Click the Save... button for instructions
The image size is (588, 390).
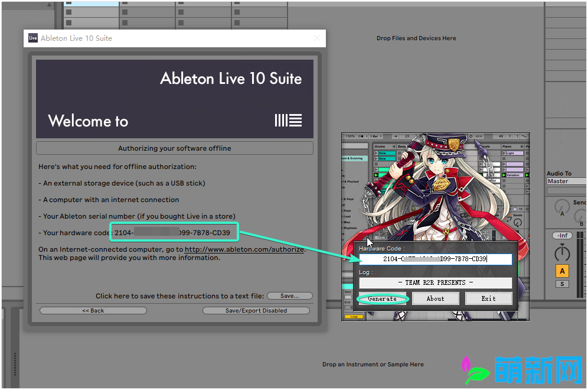289,296
